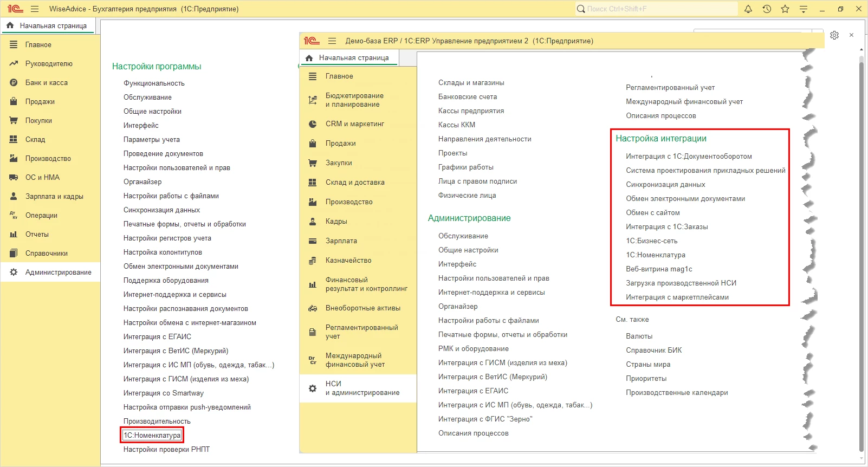Click the Бюджетирование и планирование icon
This screenshot has width=868, height=467.
click(313, 100)
